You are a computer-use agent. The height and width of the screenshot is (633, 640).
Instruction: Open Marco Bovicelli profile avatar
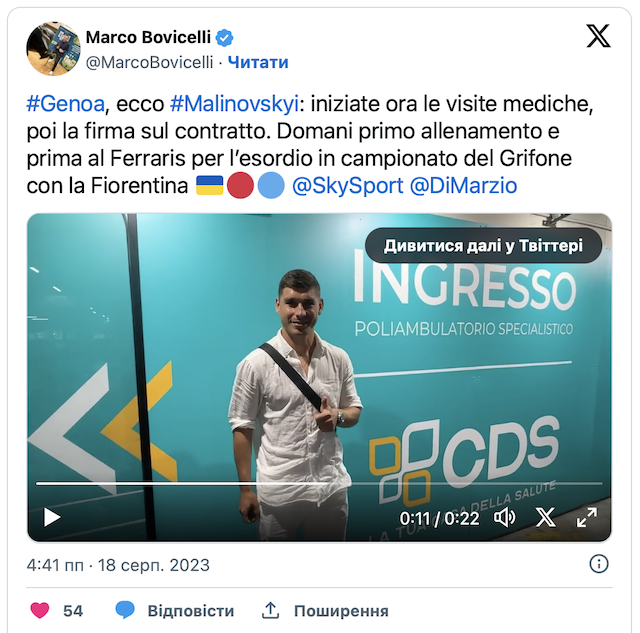click(x=53, y=49)
